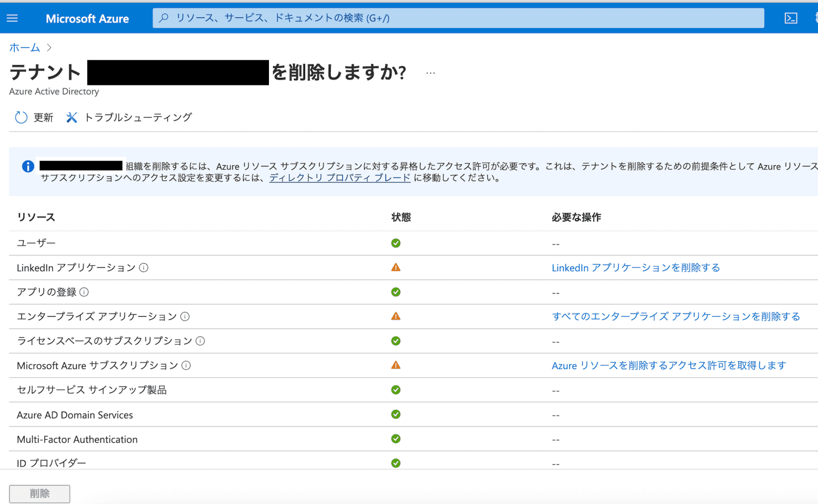Launch Cloud Shell from the top bar

(791, 18)
